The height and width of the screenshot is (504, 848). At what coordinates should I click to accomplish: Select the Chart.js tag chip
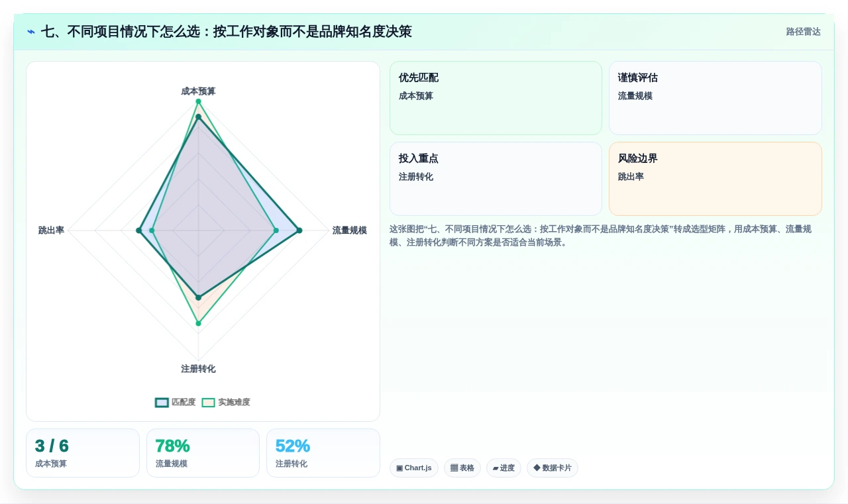(414, 468)
